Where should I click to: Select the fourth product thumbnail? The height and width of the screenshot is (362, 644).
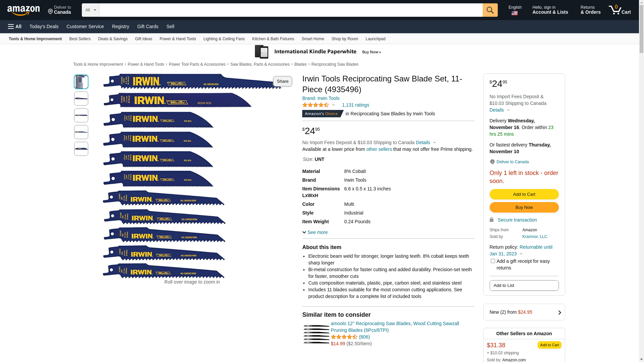[x=81, y=132]
